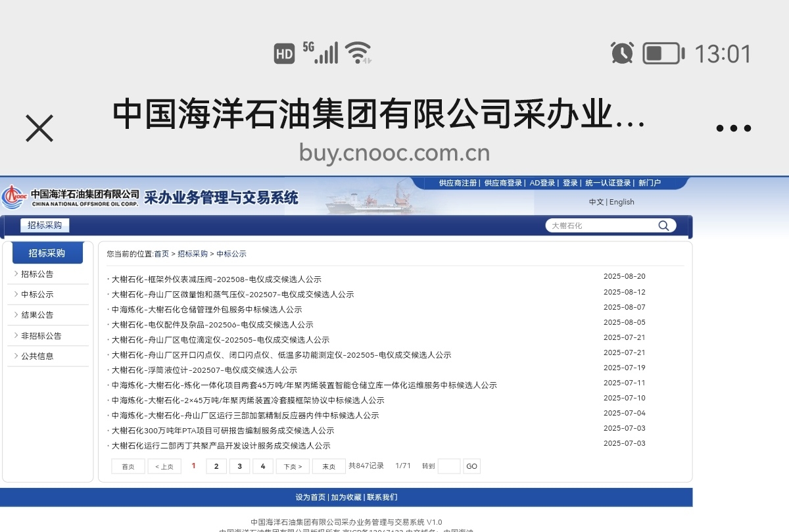This screenshot has height=532, width=789.
Task: Click 中标公示 in the breadcrumb
Action: tap(231, 254)
